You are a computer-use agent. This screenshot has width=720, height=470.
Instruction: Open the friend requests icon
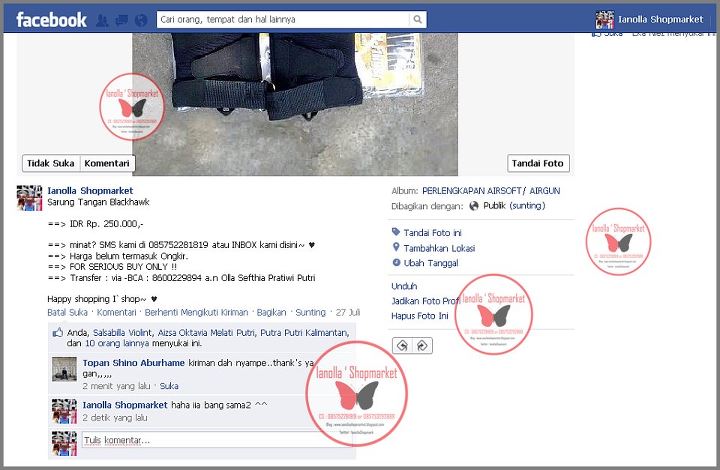tap(102, 20)
